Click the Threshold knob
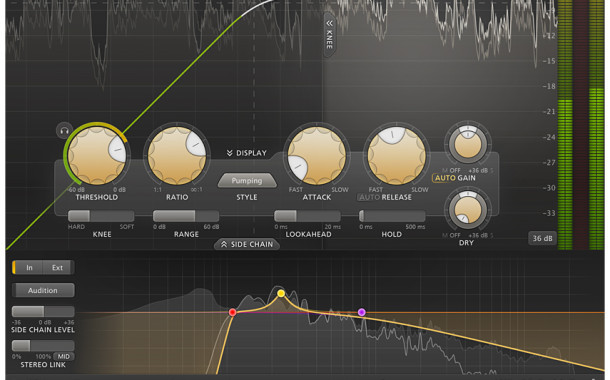Screen dimensions: 610x380 [96, 155]
